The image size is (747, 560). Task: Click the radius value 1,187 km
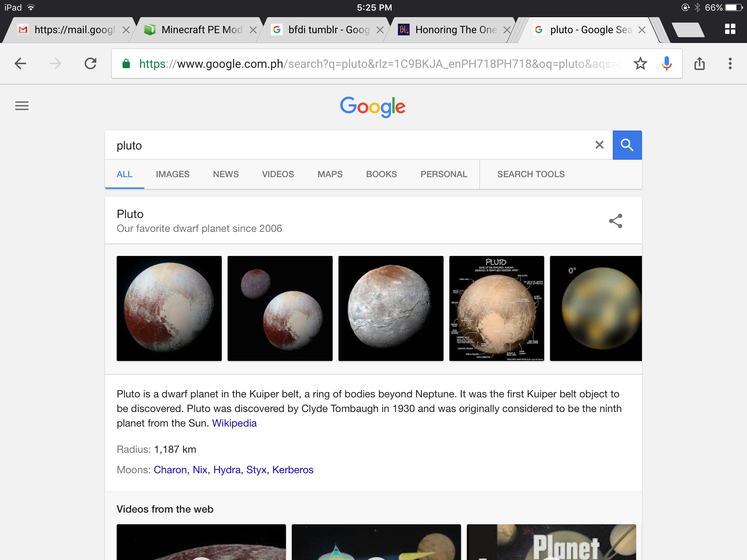click(175, 450)
